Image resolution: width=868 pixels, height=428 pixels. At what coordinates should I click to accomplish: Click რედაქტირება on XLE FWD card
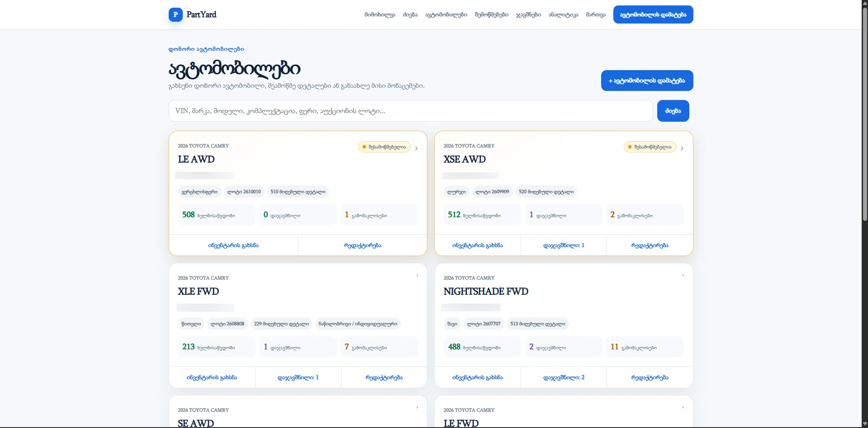[x=384, y=377]
